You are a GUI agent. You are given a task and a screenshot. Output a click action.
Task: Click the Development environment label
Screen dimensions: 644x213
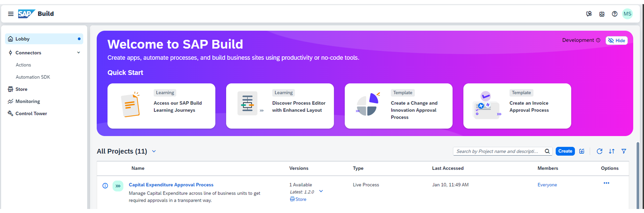(x=578, y=40)
